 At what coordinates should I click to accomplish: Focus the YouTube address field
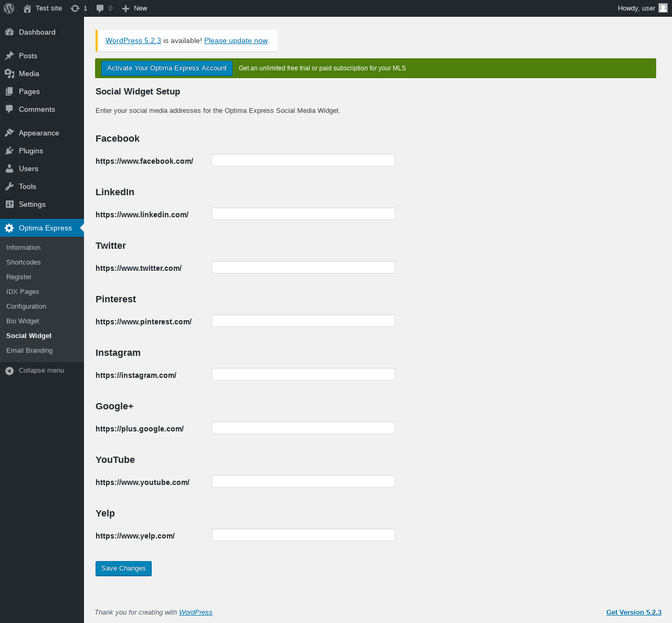[303, 481]
